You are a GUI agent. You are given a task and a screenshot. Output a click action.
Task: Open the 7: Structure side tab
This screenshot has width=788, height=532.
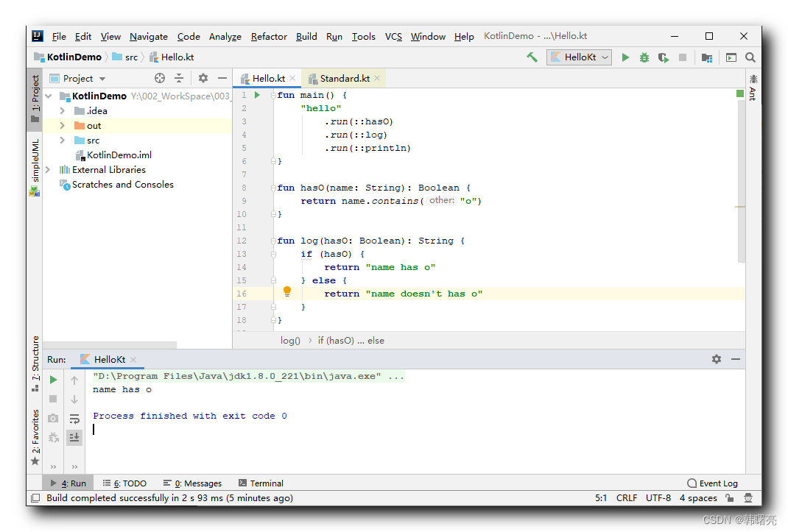pyautogui.click(x=35, y=363)
